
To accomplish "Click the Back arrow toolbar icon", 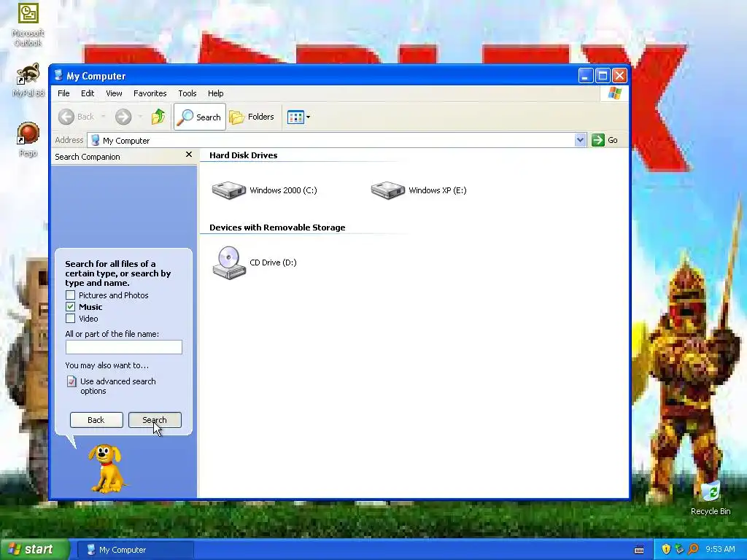I will click(66, 117).
